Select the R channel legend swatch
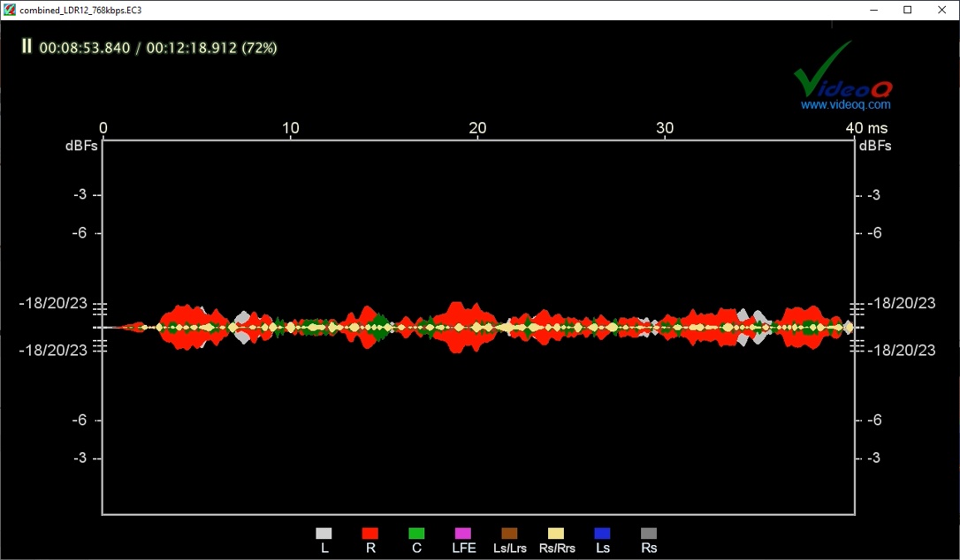The height and width of the screenshot is (560, 960). click(370, 534)
